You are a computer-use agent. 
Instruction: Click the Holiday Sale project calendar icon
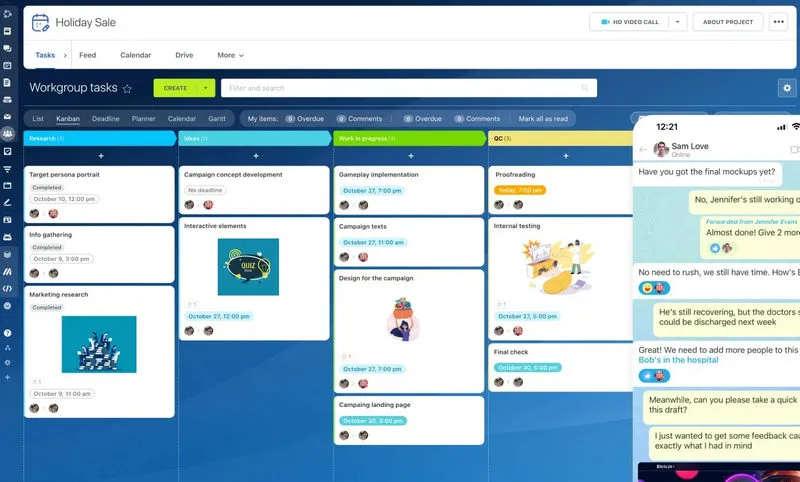pyautogui.click(x=40, y=23)
